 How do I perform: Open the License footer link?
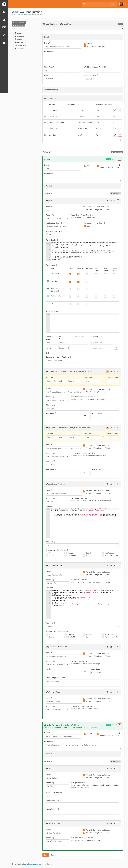point(49,864)
